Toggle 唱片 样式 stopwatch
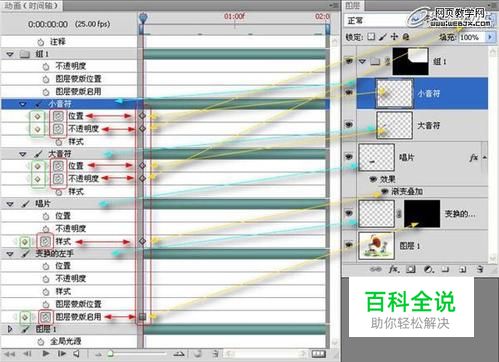 46,241
